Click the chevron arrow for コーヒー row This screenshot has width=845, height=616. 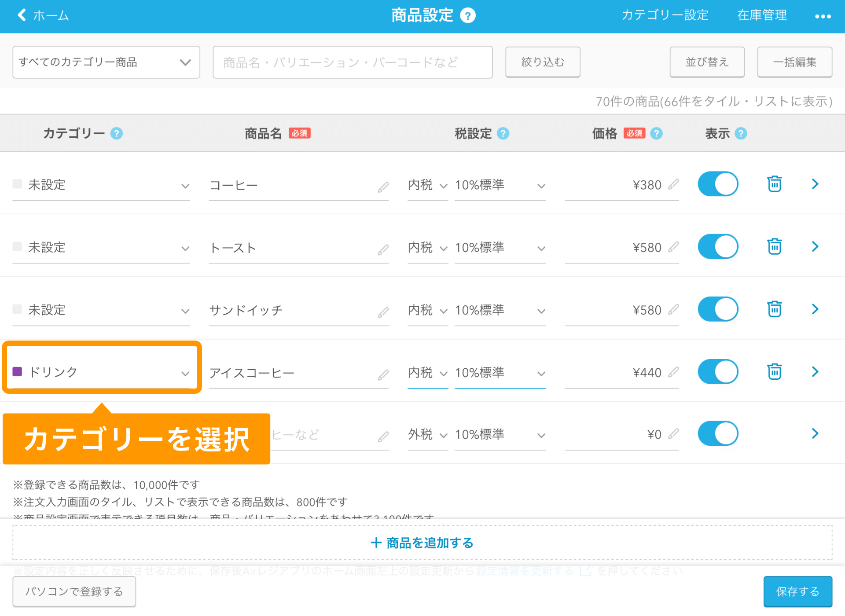[814, 183]
